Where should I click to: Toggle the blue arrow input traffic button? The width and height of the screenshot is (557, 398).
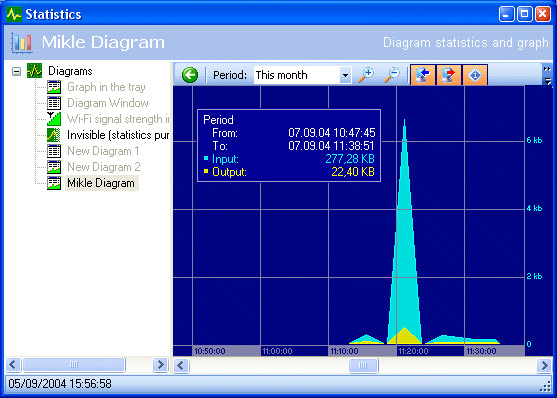423,75
